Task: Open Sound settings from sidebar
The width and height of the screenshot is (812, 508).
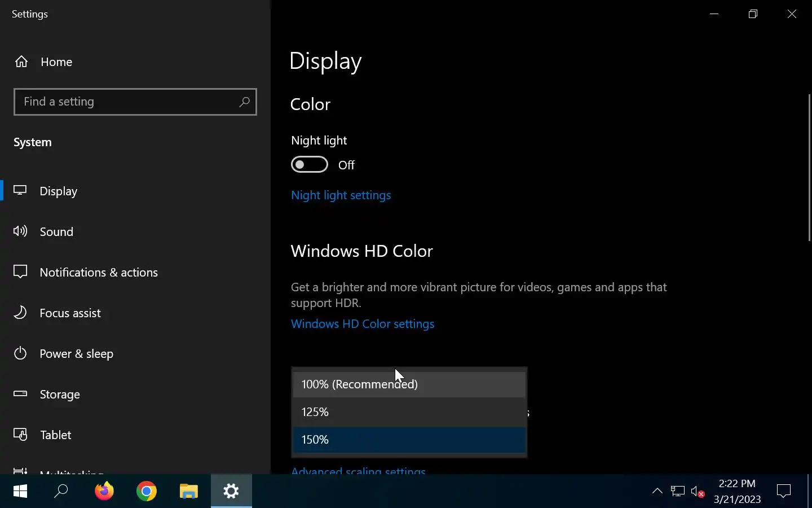Action: tap(135, 231)
